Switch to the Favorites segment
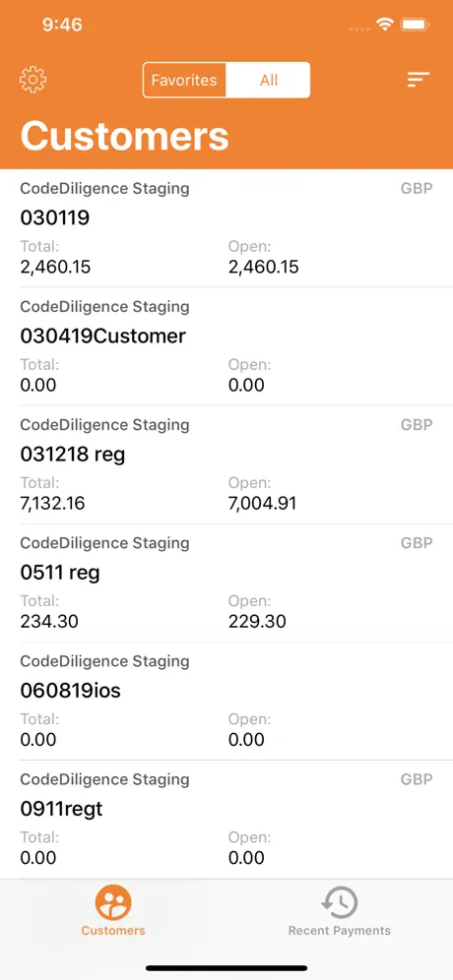 (184, 80)
